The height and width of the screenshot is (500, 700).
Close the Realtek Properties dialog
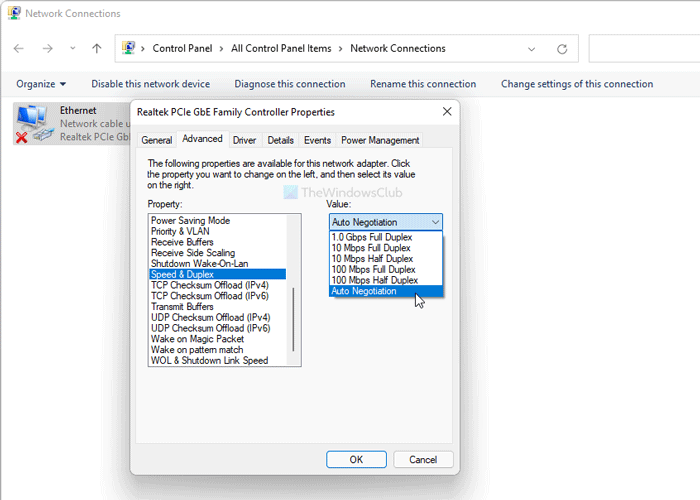(447, 112)
